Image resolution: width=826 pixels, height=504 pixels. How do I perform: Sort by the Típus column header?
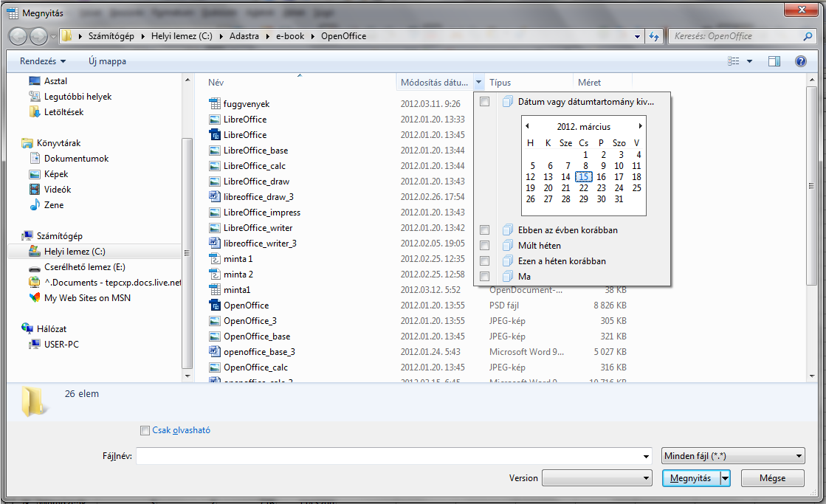tap(529, 82)
